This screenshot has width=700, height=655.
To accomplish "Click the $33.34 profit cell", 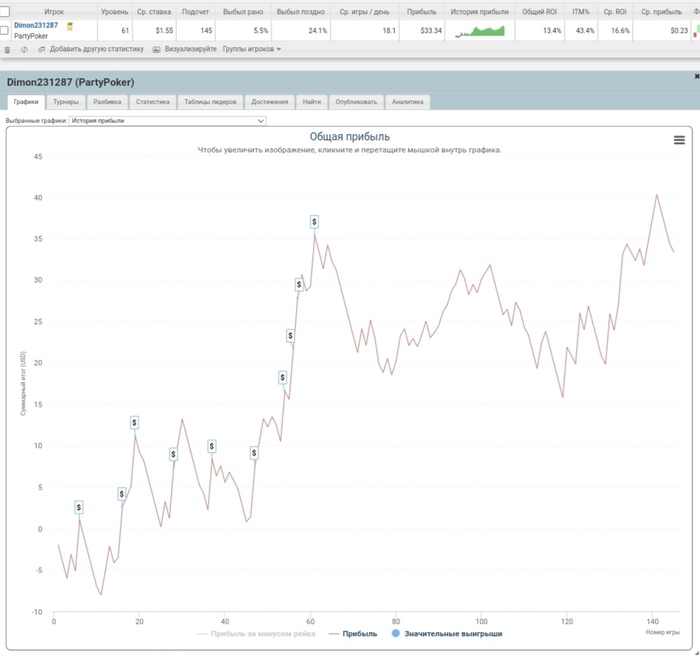I will point(422,30).
